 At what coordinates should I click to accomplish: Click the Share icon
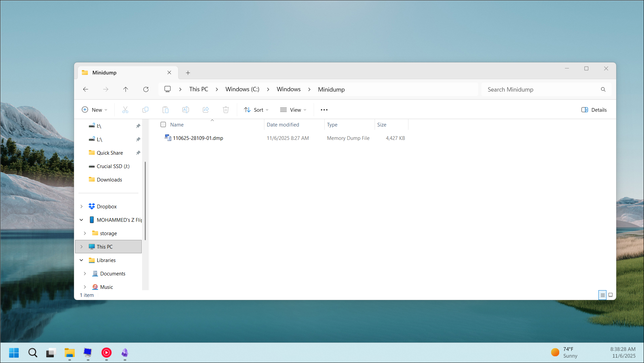pyautogui.click(x=206, y=110)
